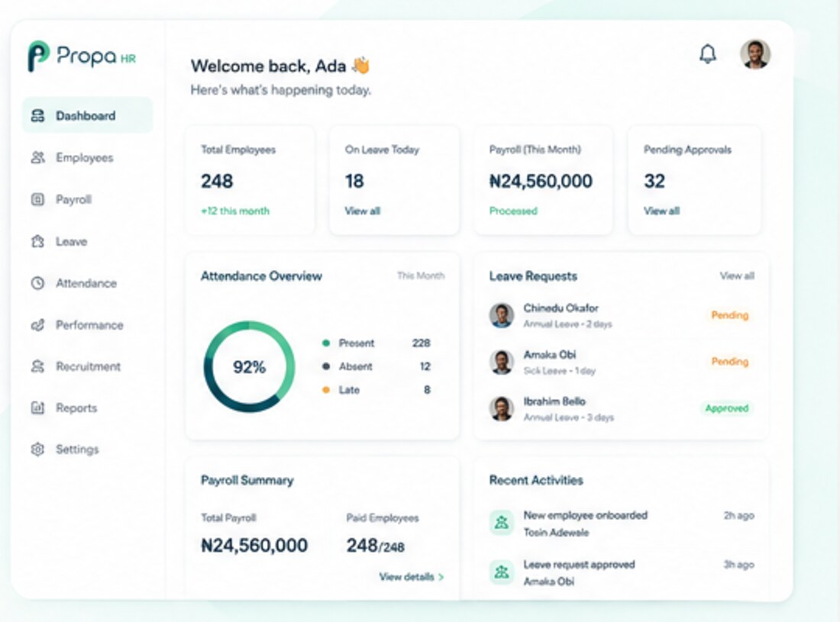Click the Welcome back, Ada heading

[x=280, y=66]
